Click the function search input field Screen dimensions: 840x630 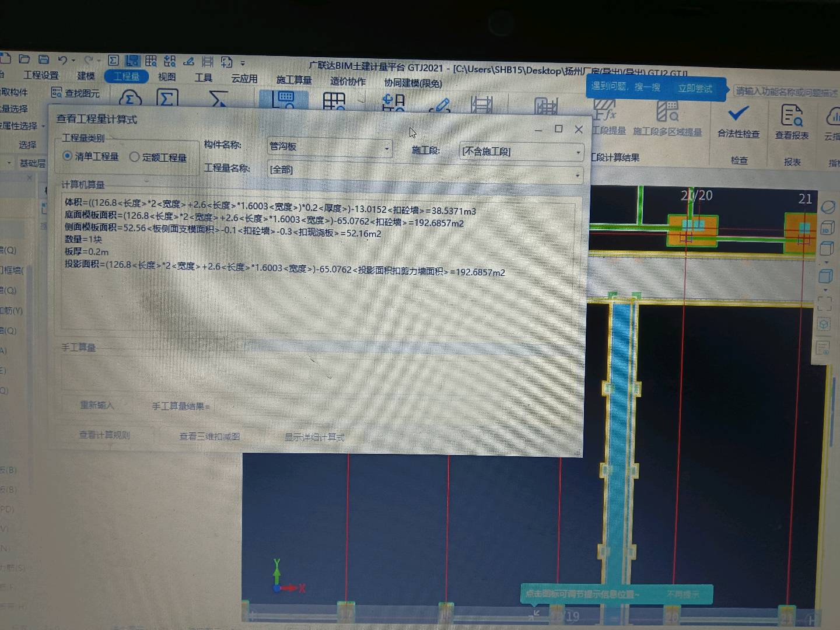point(785,92)
